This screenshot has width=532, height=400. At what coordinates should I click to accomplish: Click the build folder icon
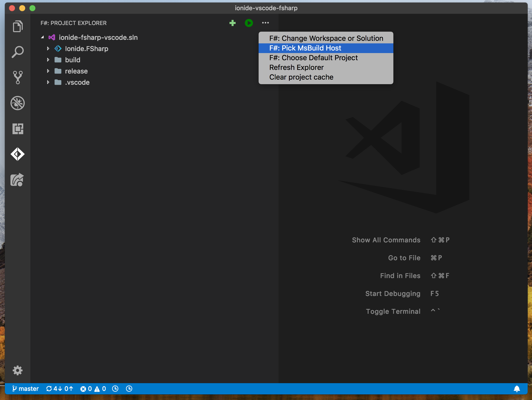pos(58,60)
